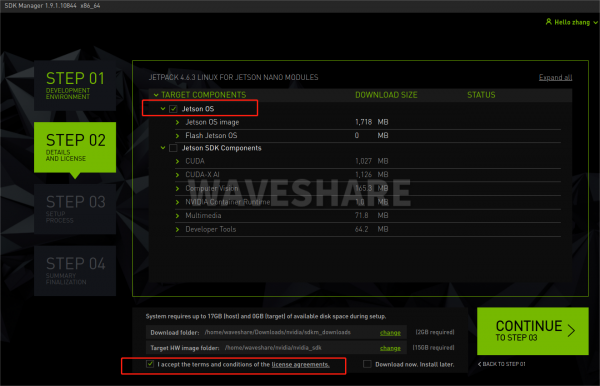Click the DOWNLOAD SIZE column header
Screen dimensions: 600x386
click(386, 95)
